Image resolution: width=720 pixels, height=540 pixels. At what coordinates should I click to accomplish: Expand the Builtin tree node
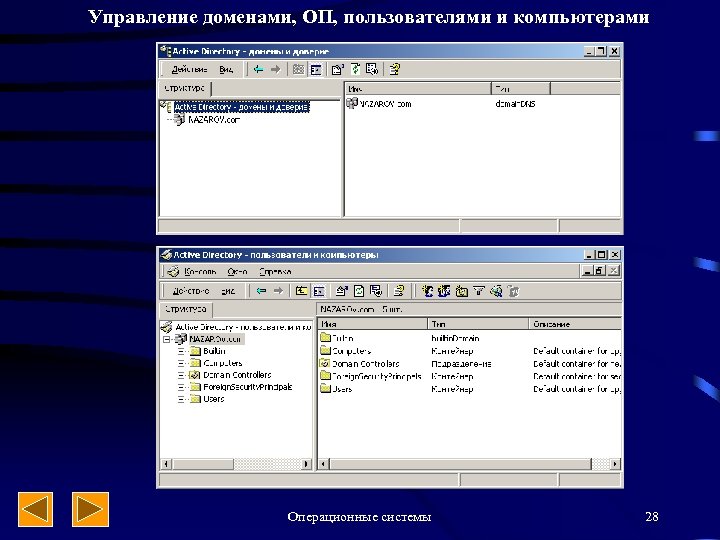(181, 351)
